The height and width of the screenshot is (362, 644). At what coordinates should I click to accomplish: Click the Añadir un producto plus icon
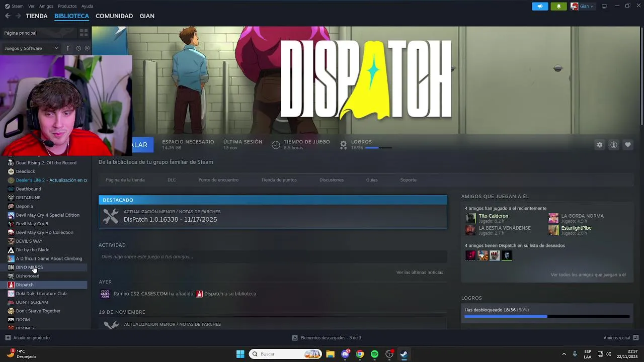click(x=8, y=338)
